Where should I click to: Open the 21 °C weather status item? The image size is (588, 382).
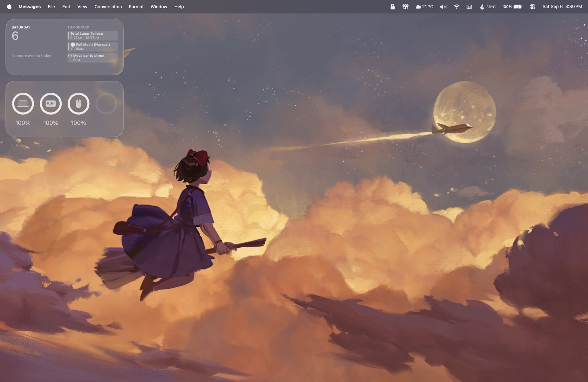424,6
